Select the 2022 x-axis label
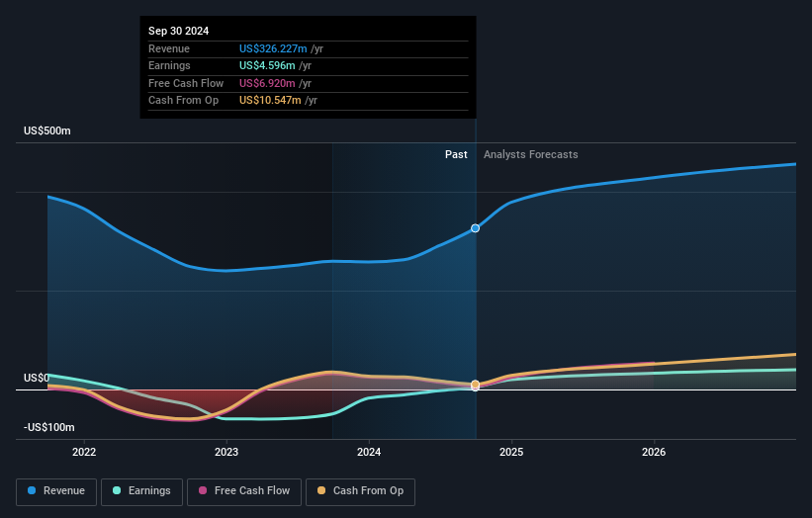The image size is (812, 518). tap(84, 452)
